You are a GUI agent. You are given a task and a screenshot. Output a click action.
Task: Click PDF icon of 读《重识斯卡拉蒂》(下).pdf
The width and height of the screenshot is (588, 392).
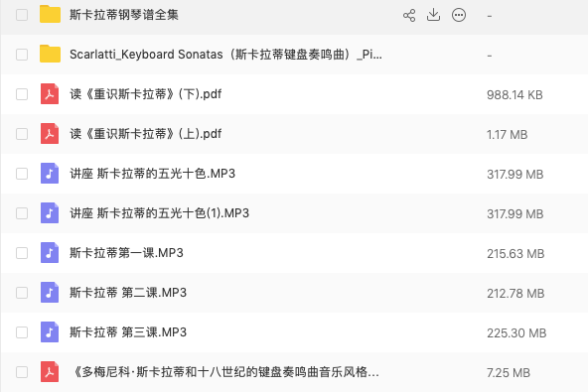[x=50, y=93]
